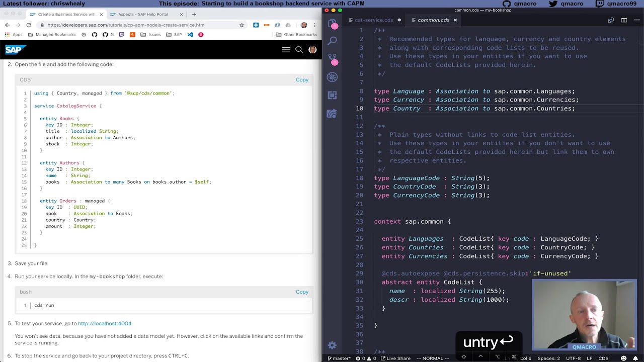Click the SAP site user avatar
644x362 pixels.
point(312,50)
